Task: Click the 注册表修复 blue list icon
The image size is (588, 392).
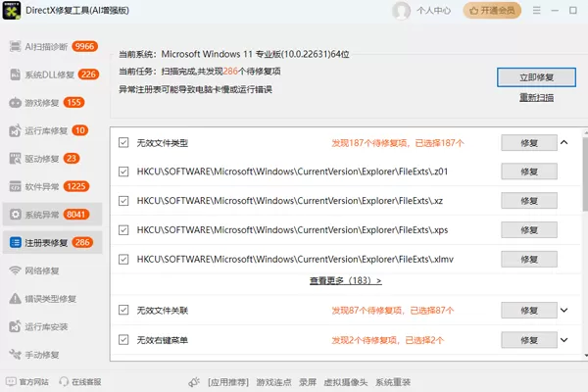Action: (x=15, y=242)
